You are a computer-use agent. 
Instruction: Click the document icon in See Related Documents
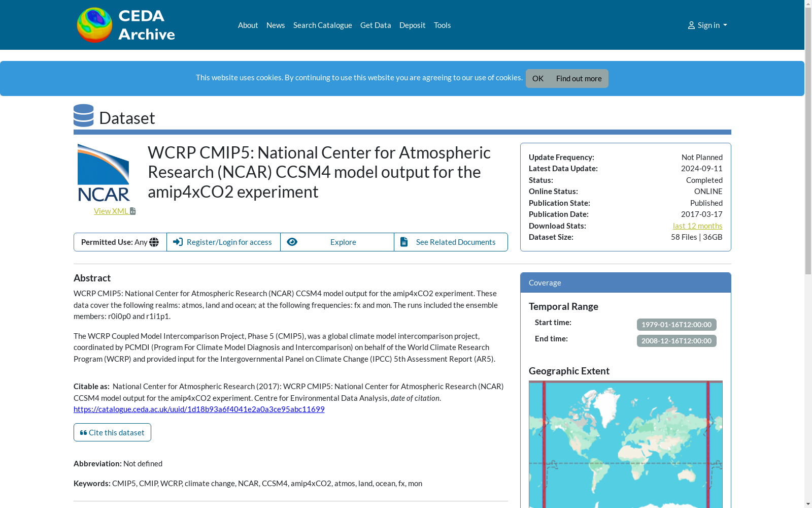pos(404,242)
